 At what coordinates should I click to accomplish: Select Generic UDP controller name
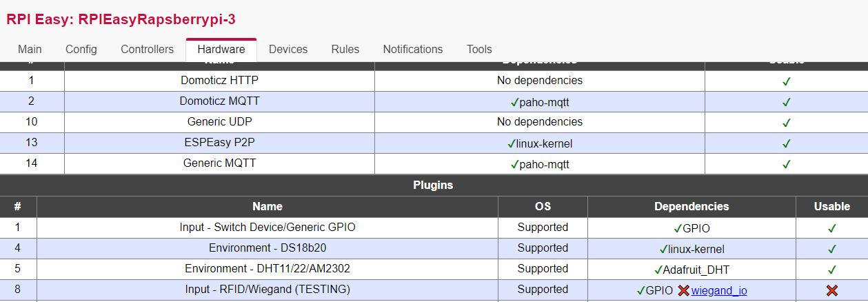pyautogui.click(x=220, y=122)
